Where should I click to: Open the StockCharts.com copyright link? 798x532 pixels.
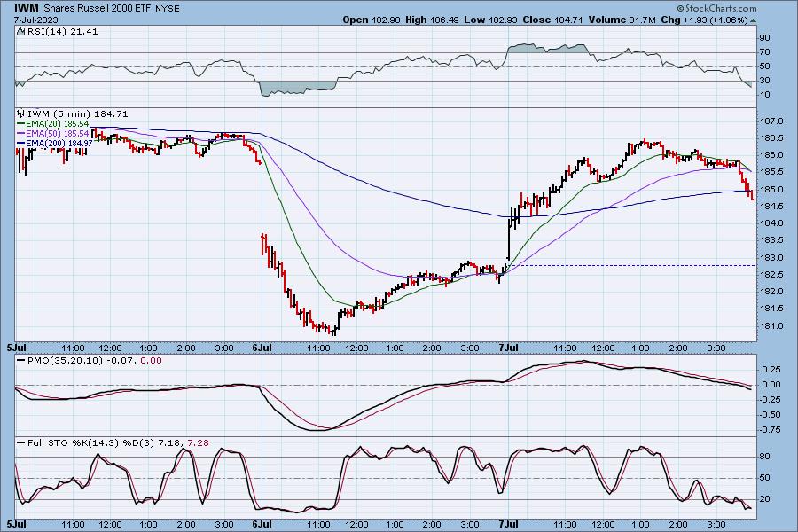point(716,8)
